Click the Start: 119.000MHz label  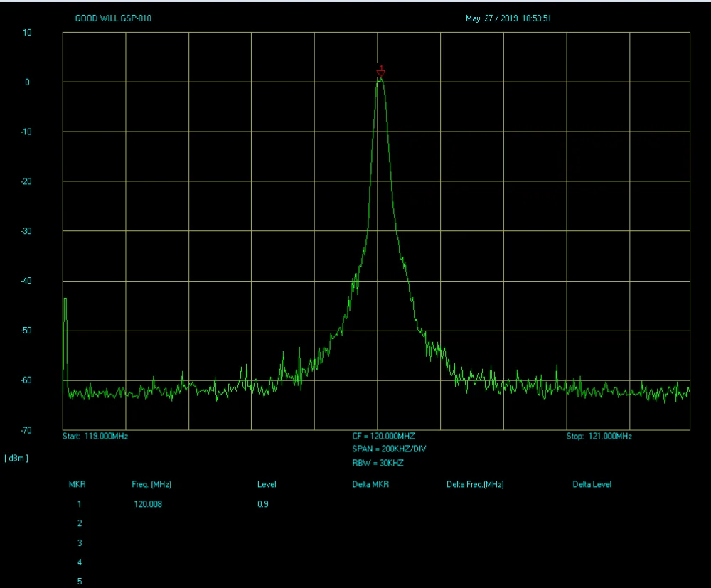[x=95, y=436]
